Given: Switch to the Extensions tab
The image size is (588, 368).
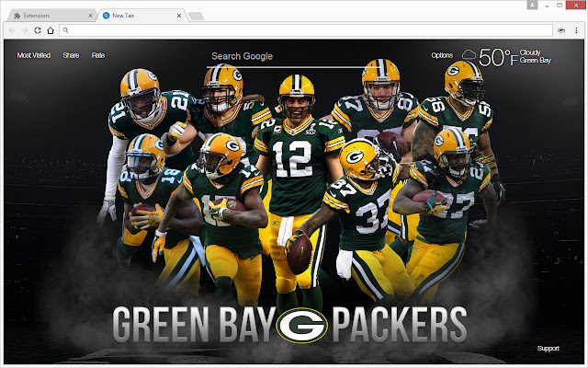Looking at the screenshot, I should (x=52, y=16).
